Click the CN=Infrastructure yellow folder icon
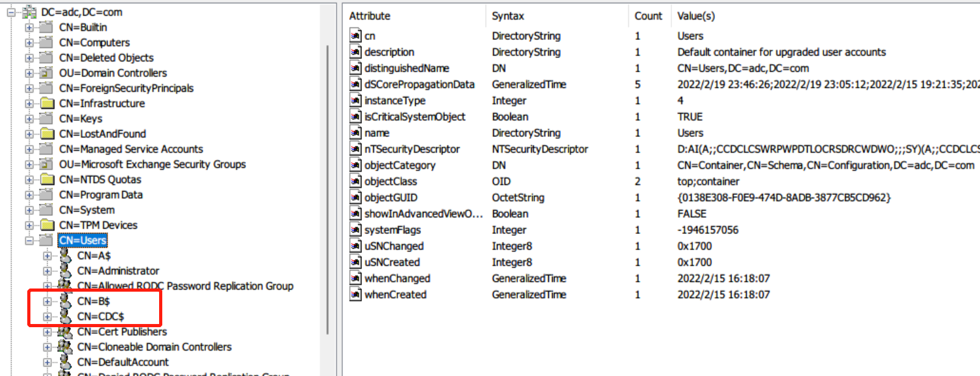The height and width of the screenshot is (376, 980). 46,103
